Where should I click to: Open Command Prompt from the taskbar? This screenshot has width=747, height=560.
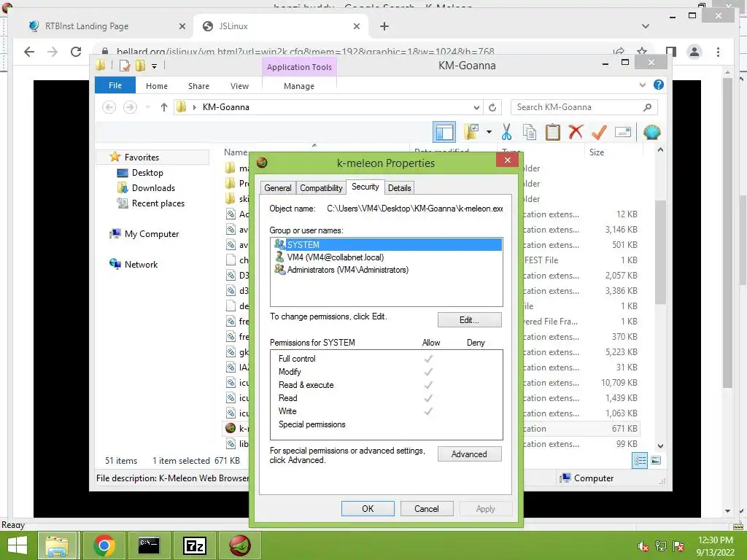[149, 545]
